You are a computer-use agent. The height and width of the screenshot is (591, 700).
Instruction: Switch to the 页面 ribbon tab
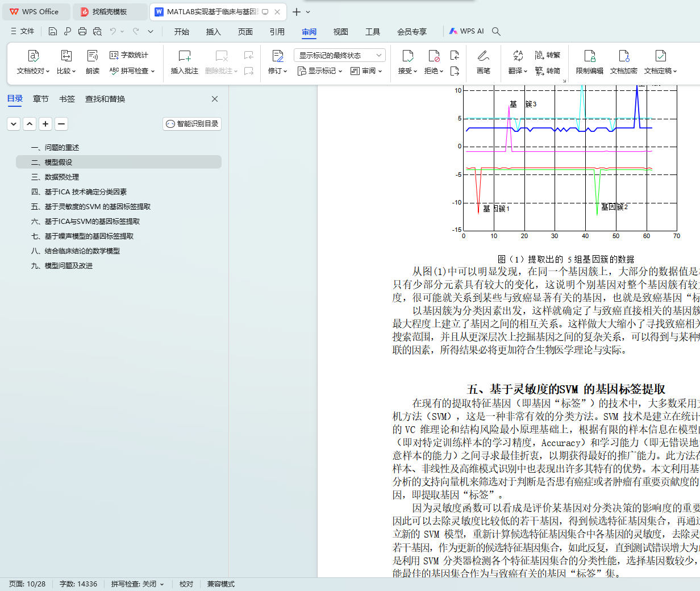coord(245,32)
